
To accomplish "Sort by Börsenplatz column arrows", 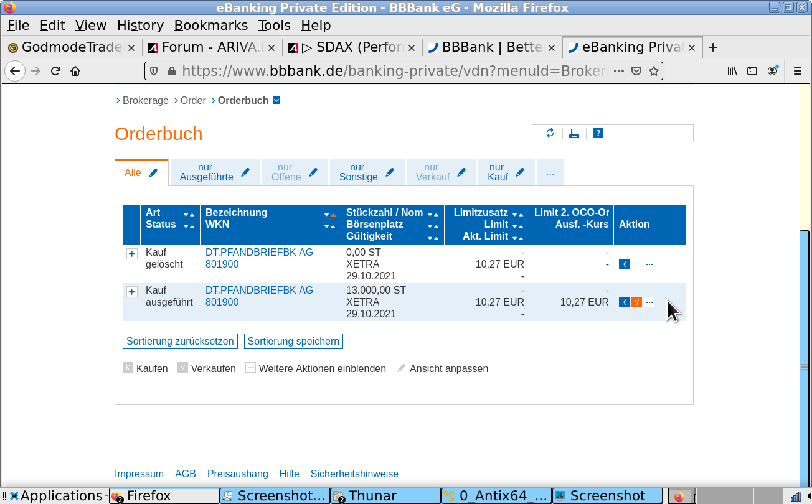I will click(433, 226).
